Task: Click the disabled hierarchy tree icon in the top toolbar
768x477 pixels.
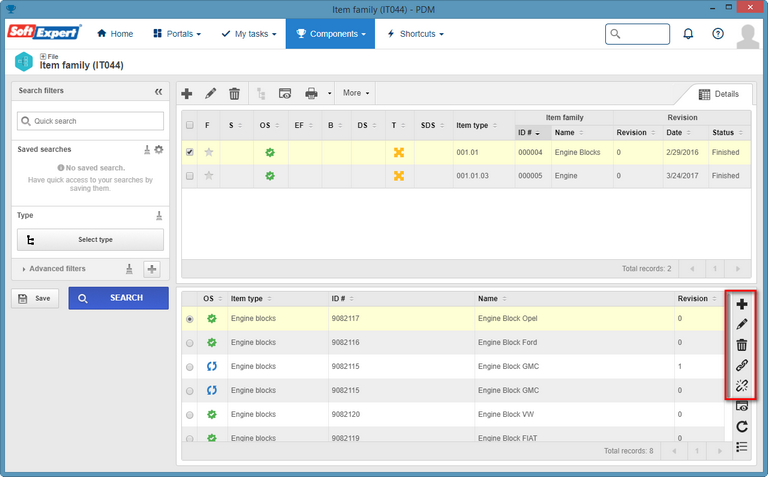Action: 261,94
